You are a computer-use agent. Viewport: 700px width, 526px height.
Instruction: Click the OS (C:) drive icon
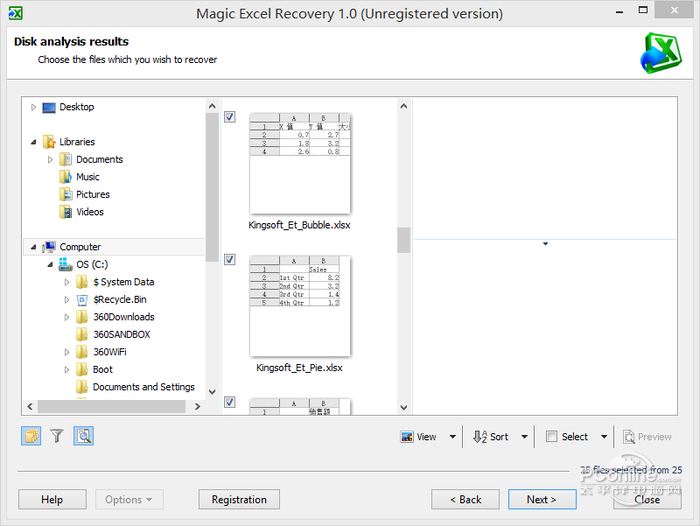(66, 264)
